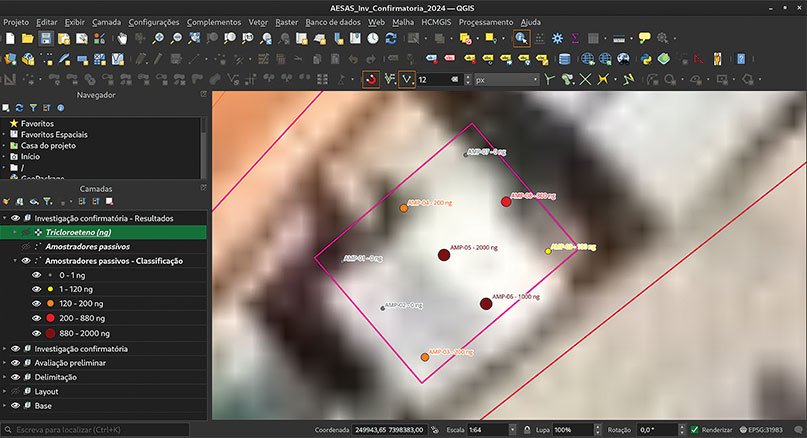The image size is (807, 438).
Task: Open the Processamento menu
Action: 486,22
